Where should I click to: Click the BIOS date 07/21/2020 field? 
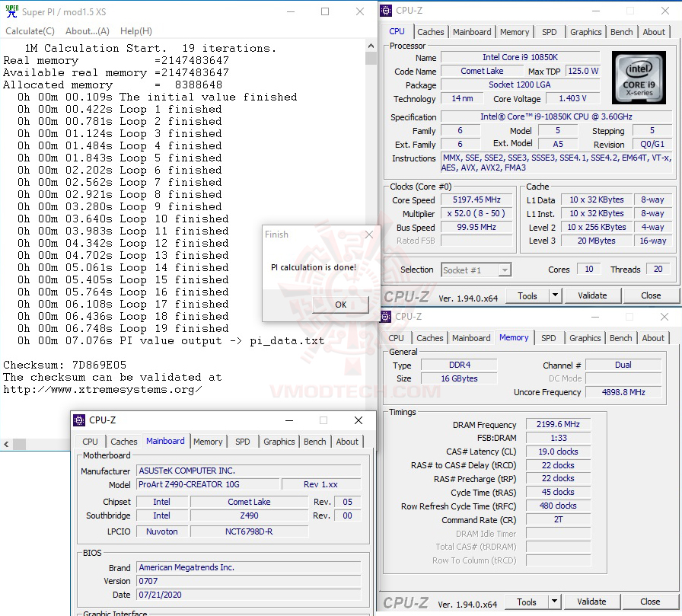pyautogui.click(x=249, y=595)
